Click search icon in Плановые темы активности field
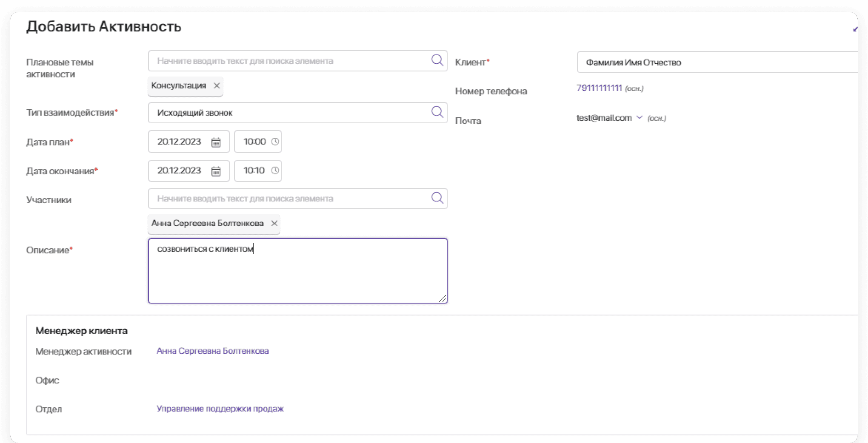Viewport: 868px width, 443px height. [x=437, y=60]
